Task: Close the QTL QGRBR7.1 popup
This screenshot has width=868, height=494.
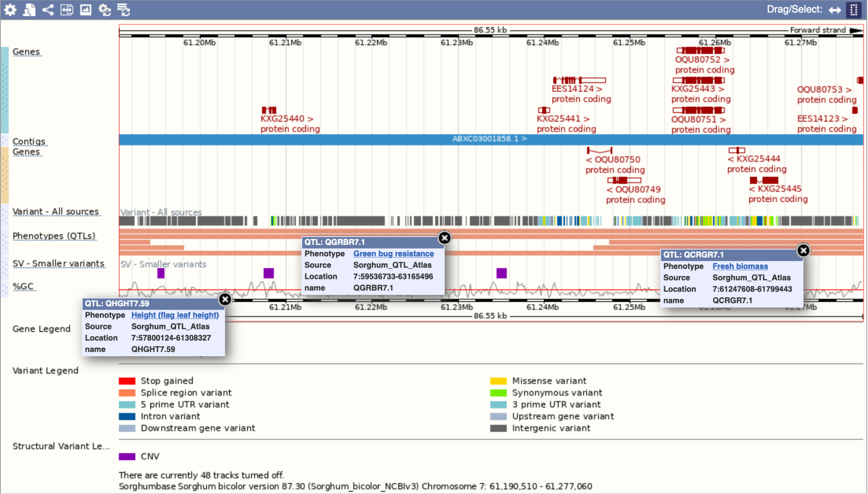Action: [x=445, y=238]
